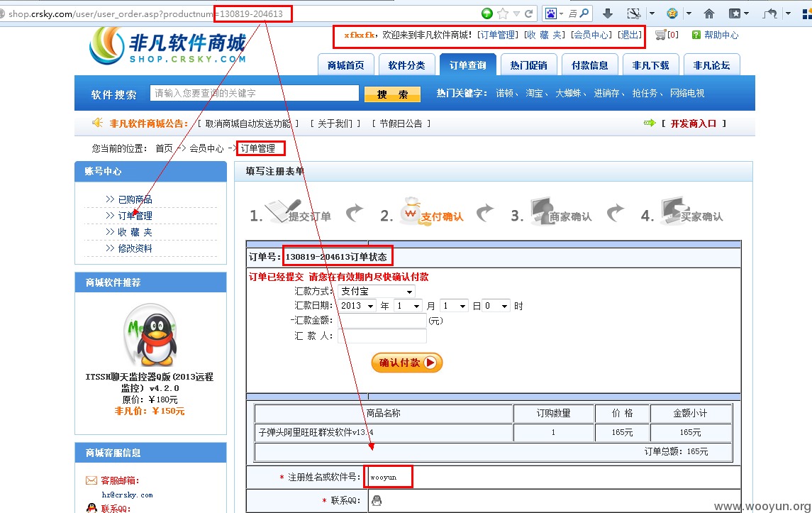Click the 子弹头阿里旺旺群发软件v13.4 product cell
The height and width of the screenshot is (513, 812).
coord(384,432)
